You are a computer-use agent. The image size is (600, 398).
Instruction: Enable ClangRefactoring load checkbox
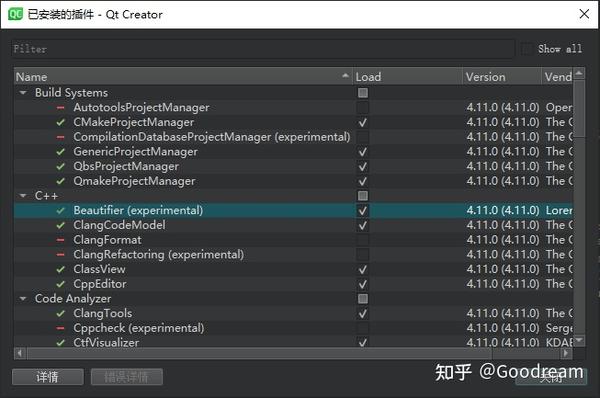click(x=363, y=254)
